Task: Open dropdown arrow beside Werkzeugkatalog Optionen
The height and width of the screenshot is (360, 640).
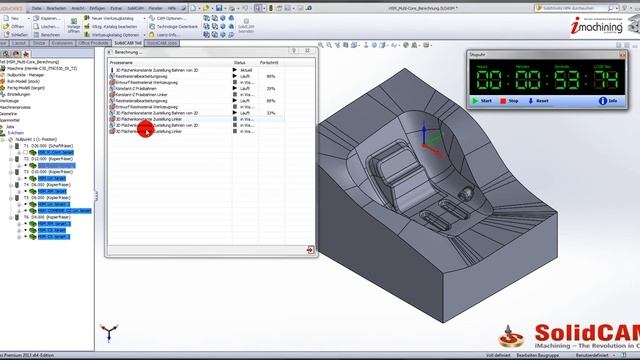Action: (x=144, y=35)
